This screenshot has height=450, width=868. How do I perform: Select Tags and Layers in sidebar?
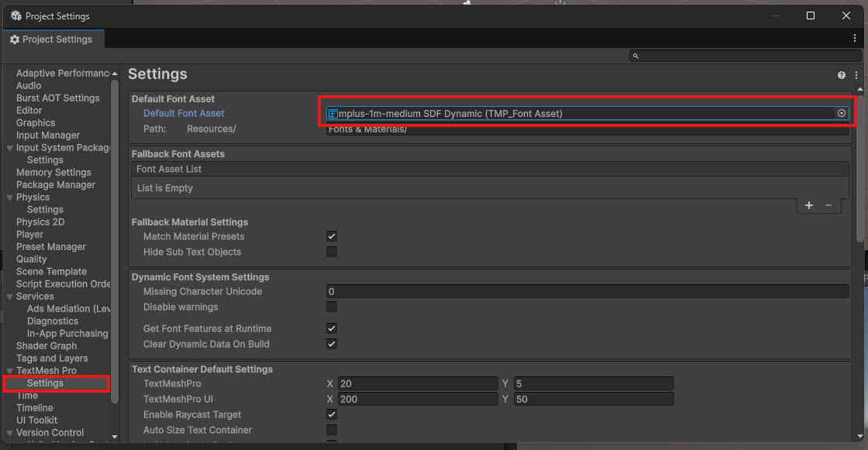(x=52, y=359)
